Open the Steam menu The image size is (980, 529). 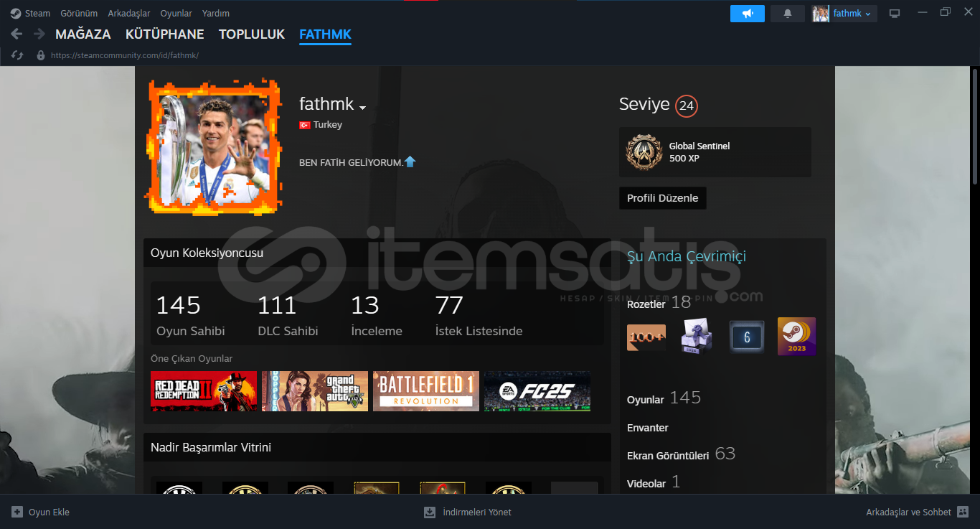click(37, 14)
